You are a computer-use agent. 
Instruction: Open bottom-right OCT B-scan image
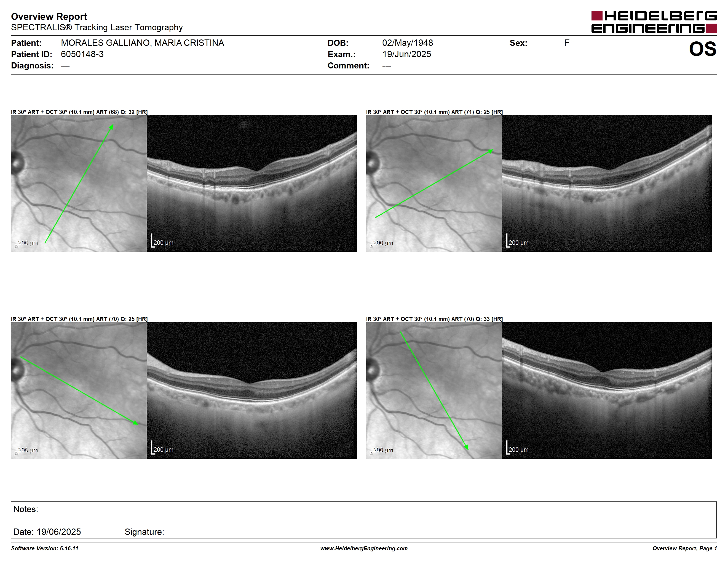[x=607, y=390]
